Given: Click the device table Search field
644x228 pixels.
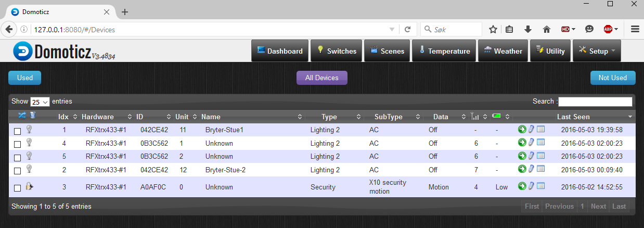Looking at the screenshot, I should click(x=595, y=102).
